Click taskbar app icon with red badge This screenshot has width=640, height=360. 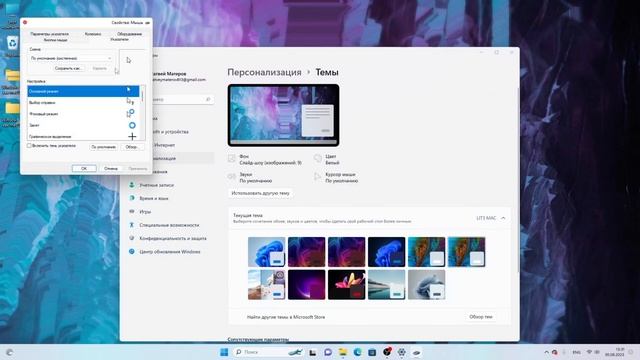(x=387, y=352)
